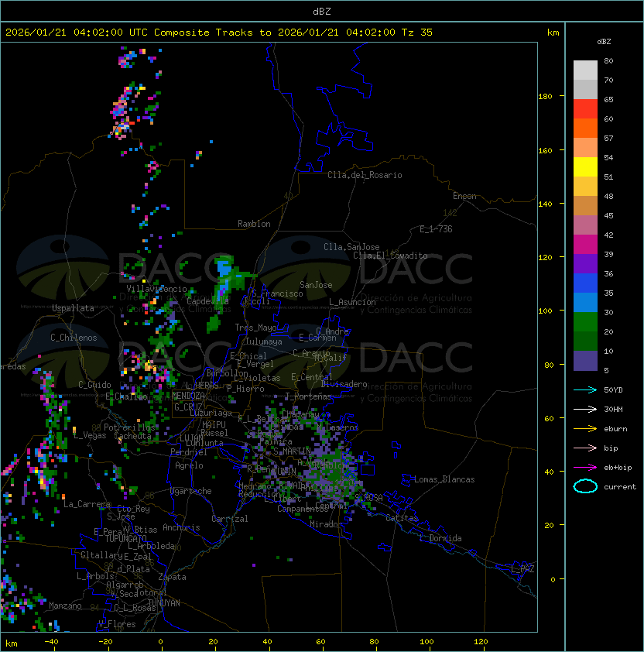The image size is (644, 652).
Task: Click the white 30HM arrow in legend
Action: (x=585, y=410)
